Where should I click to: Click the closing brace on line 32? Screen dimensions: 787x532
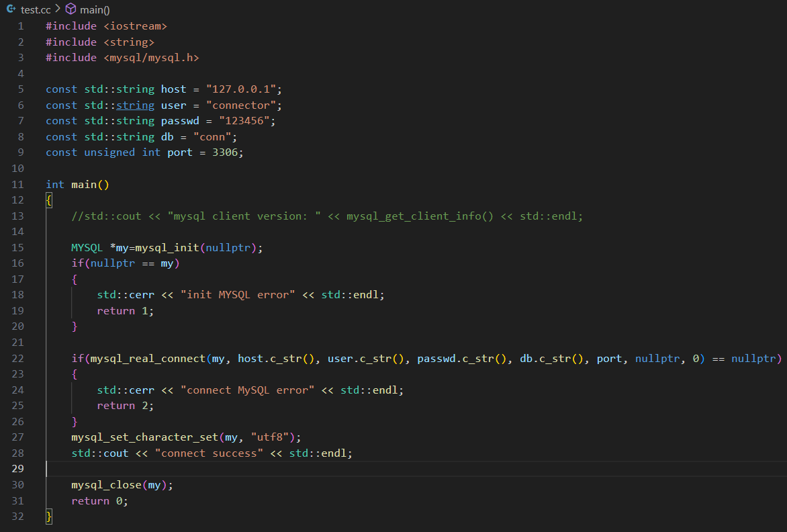(x=49, y=517)
